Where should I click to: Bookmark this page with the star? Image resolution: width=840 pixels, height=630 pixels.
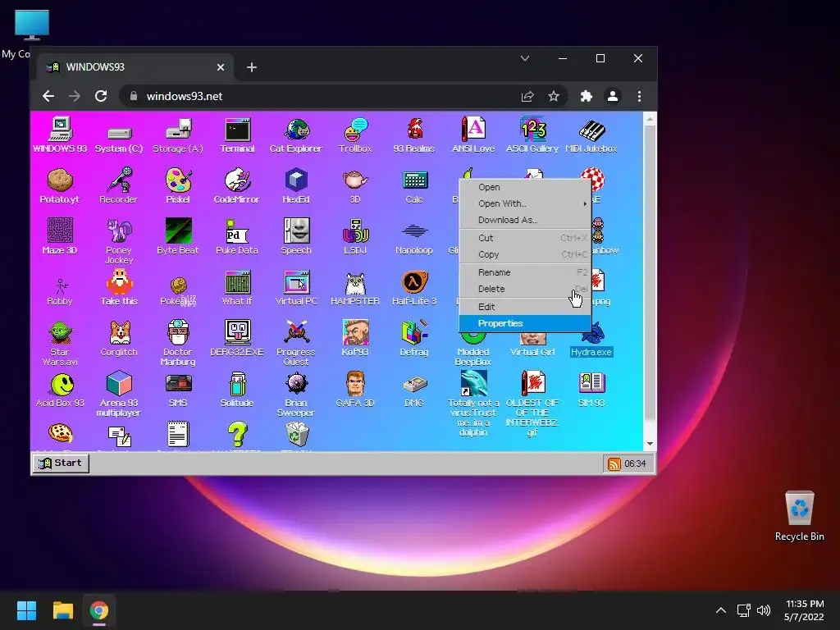pos(554,97)
